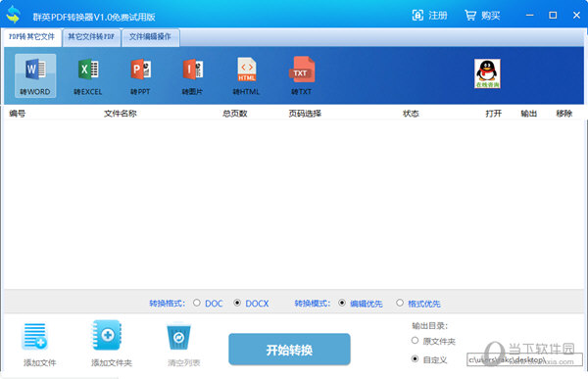Select the PDF to HTML conversion icon
The height and width of the screenshot is (379, 588).
(x=246, y=75)
